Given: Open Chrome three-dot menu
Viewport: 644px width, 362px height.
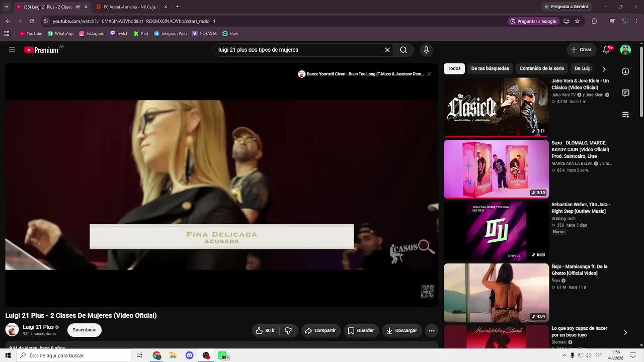Looking at the screenshot, I should (636, 21).
